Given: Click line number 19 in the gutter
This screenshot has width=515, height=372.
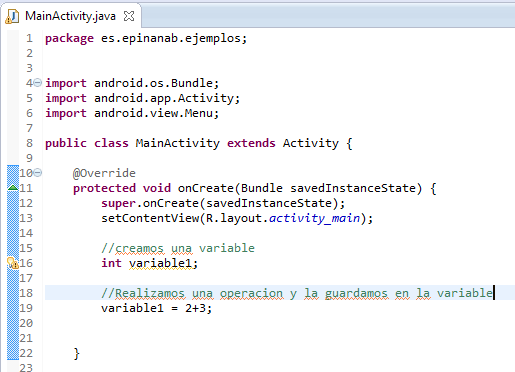Looking at the screenshot, I should (x=26, y=308).
